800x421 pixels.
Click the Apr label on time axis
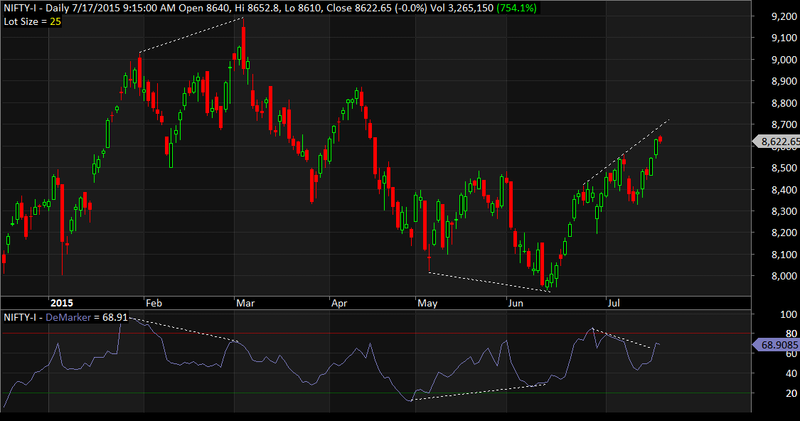tap(339, 303)
